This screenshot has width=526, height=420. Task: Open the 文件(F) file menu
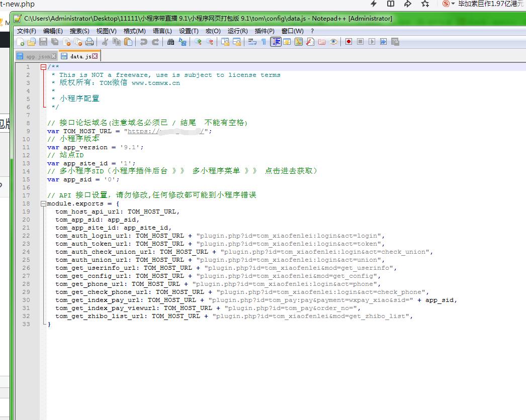pyautogui.click(x=27, y=31)
